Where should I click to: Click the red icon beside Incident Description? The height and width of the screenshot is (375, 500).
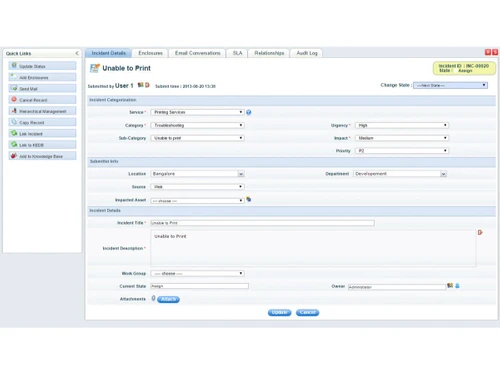(x=480, y=232)
